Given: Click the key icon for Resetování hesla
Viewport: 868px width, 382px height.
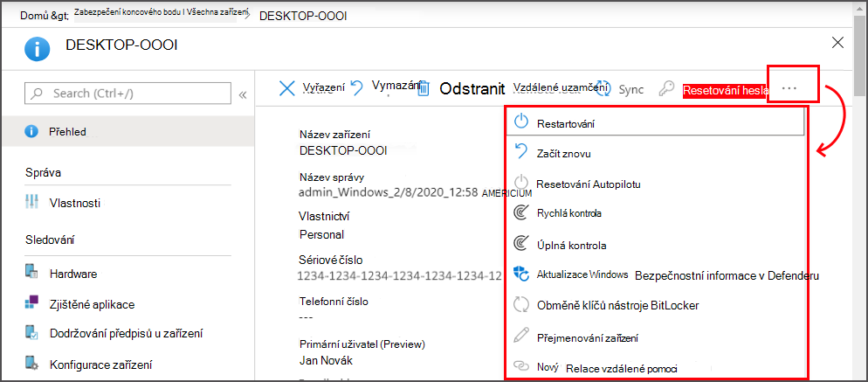Looking at the screenshot, I should pyautogui.click(x=667, y=88).
